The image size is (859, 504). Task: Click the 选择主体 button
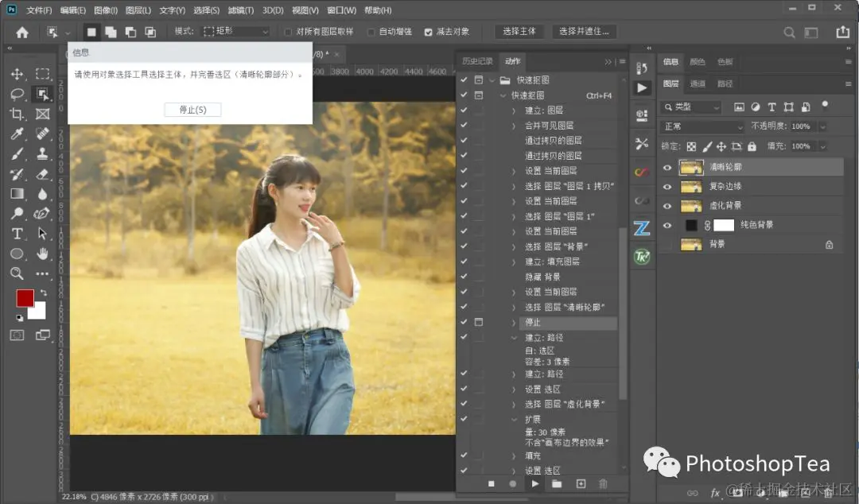519,32
